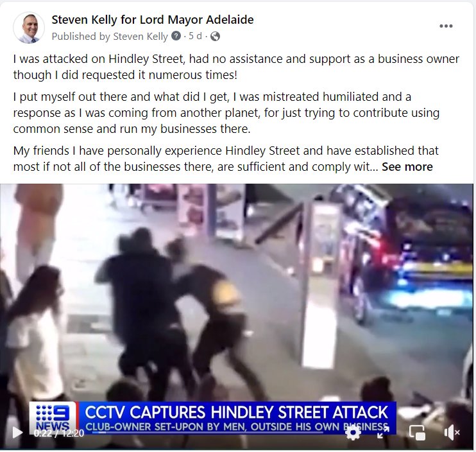Open video settings gear
Screen dimensions: 476x452
pos(353,432)
